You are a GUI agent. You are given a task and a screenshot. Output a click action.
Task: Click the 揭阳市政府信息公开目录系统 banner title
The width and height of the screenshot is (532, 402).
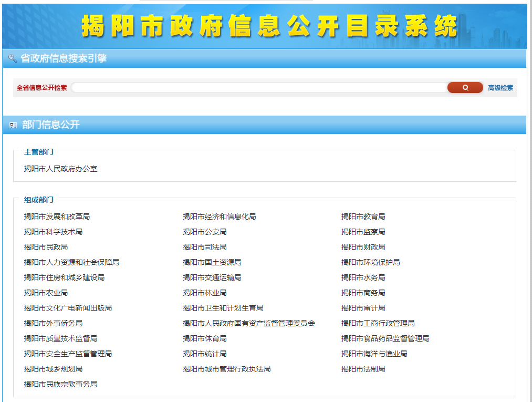point(269,26)
